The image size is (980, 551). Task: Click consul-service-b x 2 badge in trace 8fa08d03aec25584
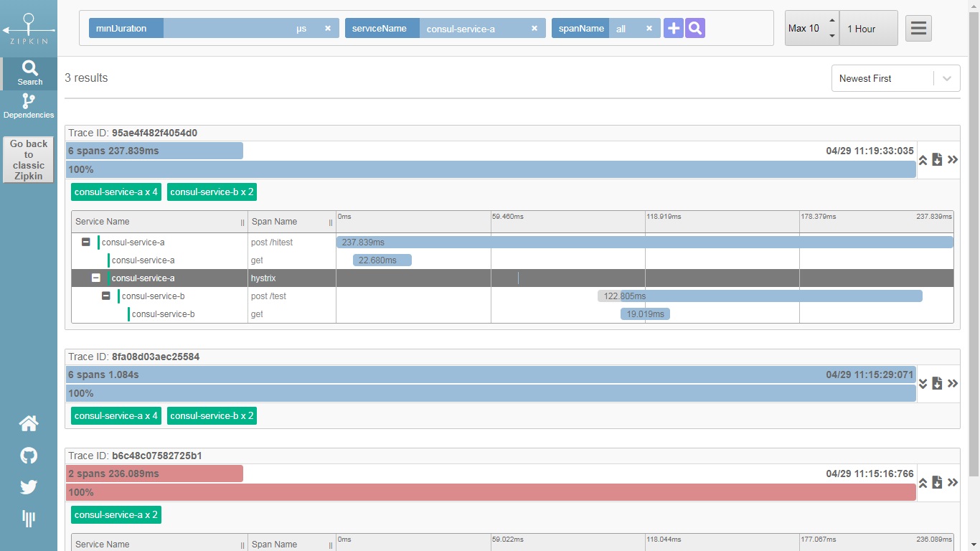coord(212,416)
